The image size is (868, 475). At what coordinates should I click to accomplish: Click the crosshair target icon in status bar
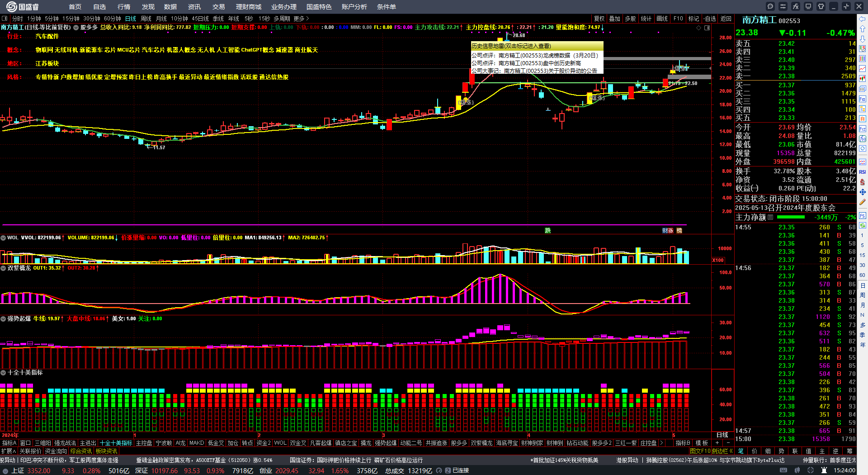click(x=811, y=470)
